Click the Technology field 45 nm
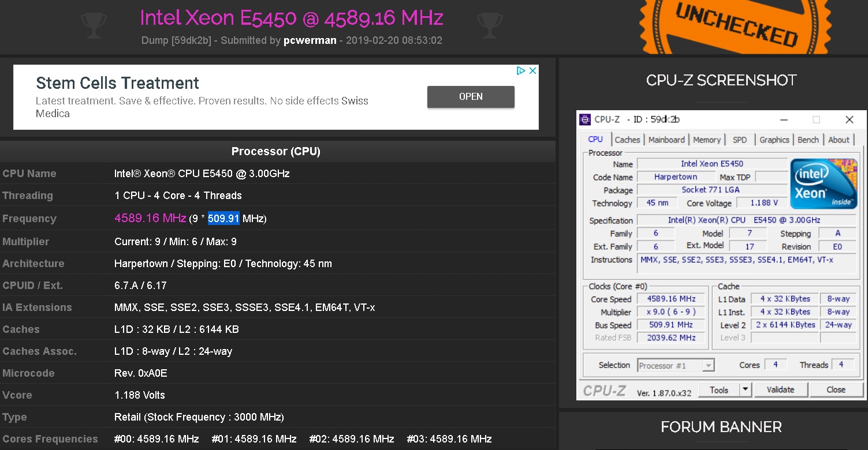 (x=657, y=203)
